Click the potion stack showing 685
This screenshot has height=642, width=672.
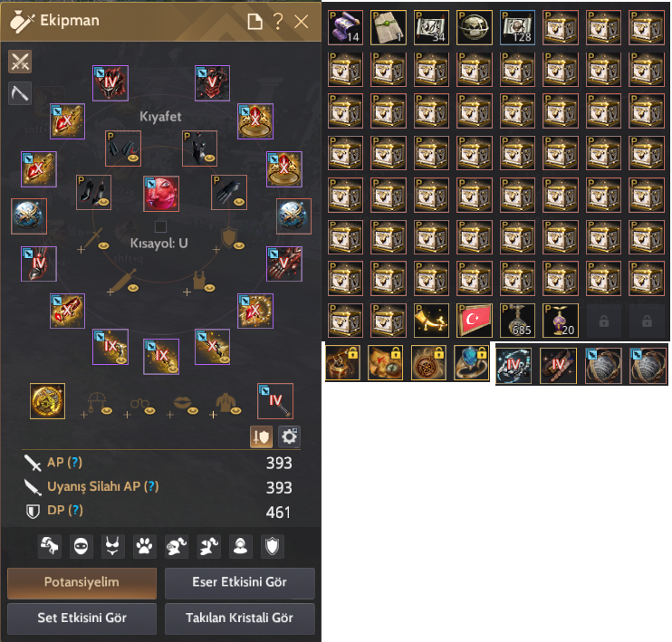point(518,321)
